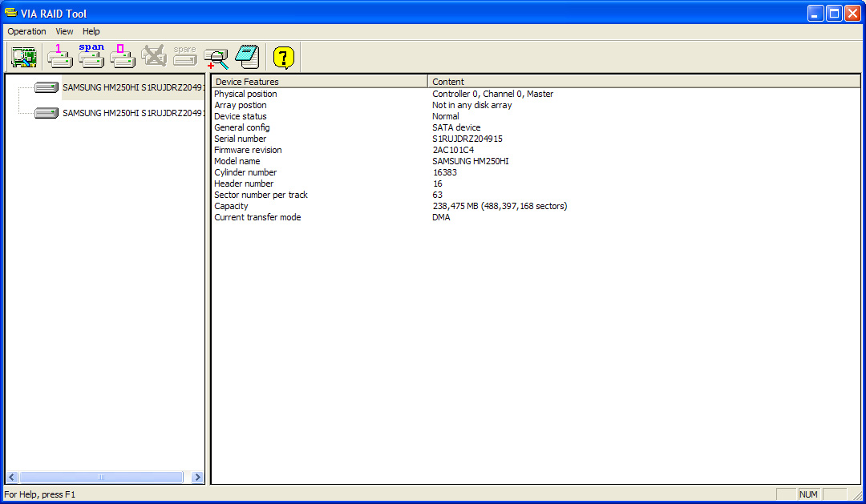The width and height of the screenshot is (866, 504).
Task: Click the 'SATA device' value
Action: click(x=456, y=127)
